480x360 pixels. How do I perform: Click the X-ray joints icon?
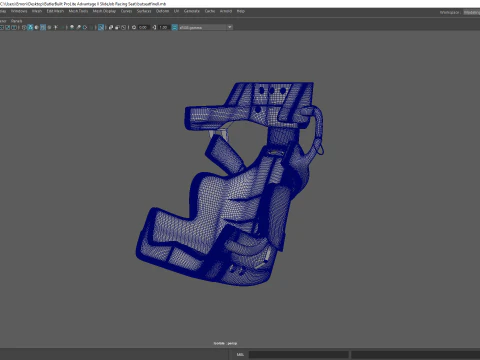[123, 27]
